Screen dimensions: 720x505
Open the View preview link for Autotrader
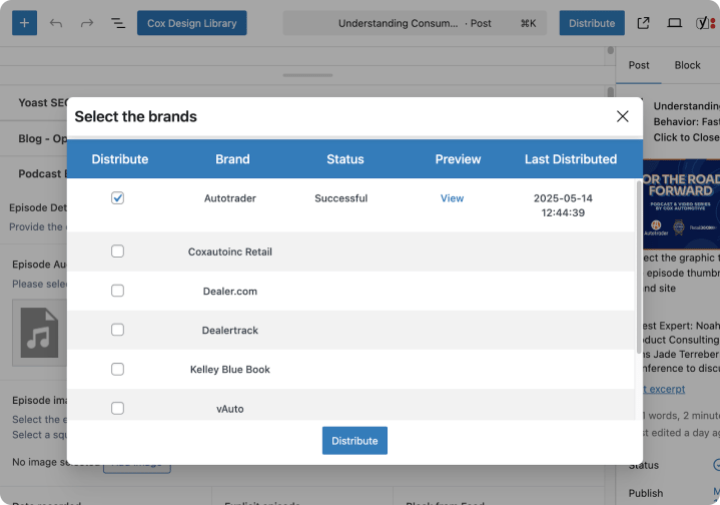click(452, 198)
